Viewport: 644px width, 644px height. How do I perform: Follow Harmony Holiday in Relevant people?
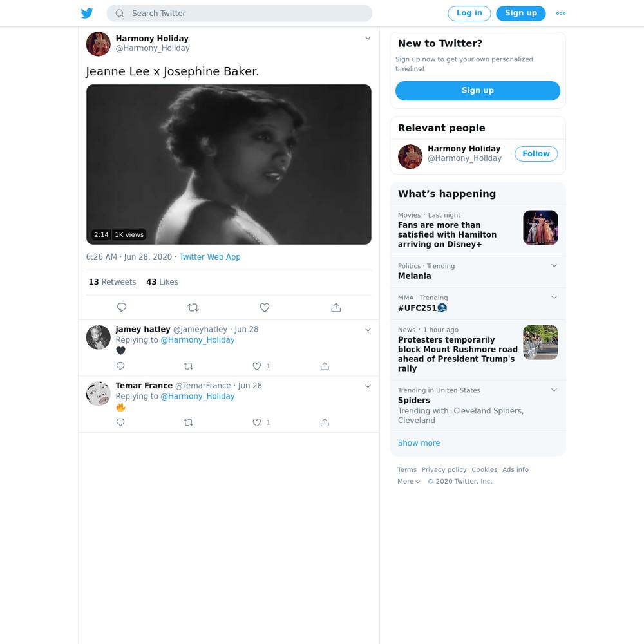pyautogui.click(x=536, y=154)
